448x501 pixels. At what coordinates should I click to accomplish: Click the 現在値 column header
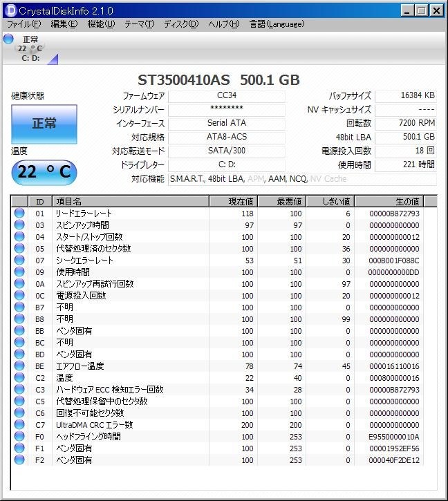click(234, 202)
